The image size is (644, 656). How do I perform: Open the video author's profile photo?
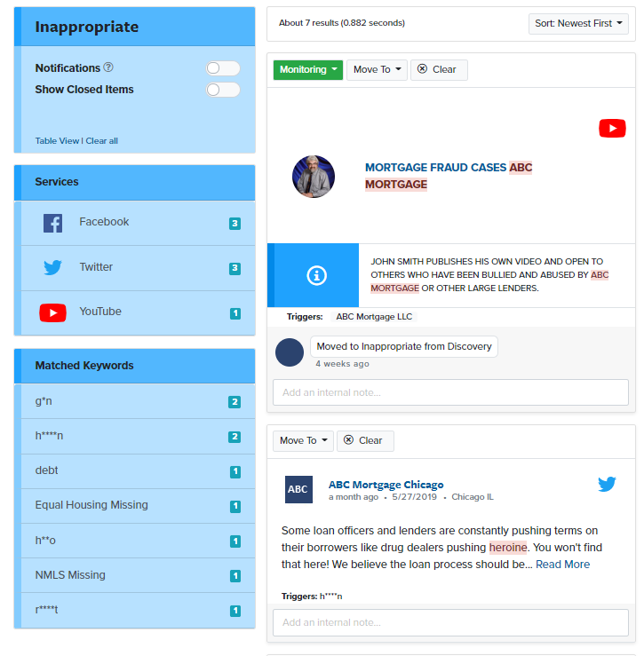(314, 176)
